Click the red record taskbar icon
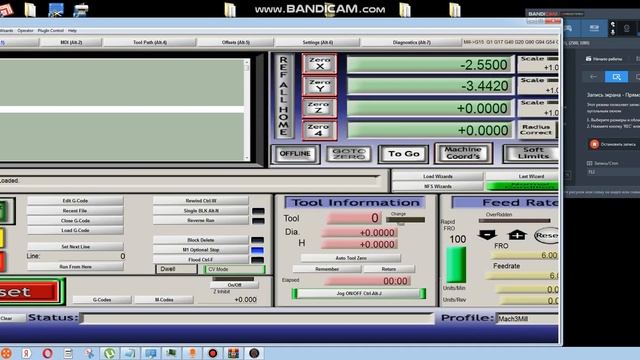Image resolution: width=640 pixels, height=360 pixels. coord(213,353)
